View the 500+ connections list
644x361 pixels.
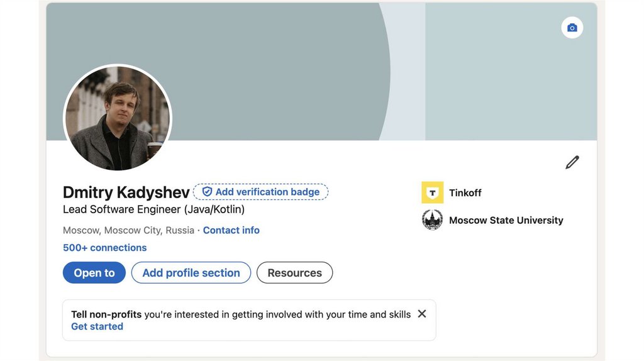click(x=104, y=248)
